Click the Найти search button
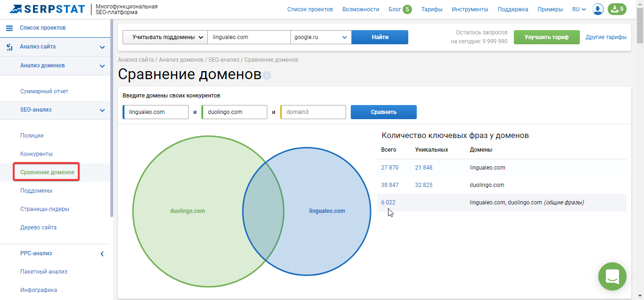 tap(380, 37)
